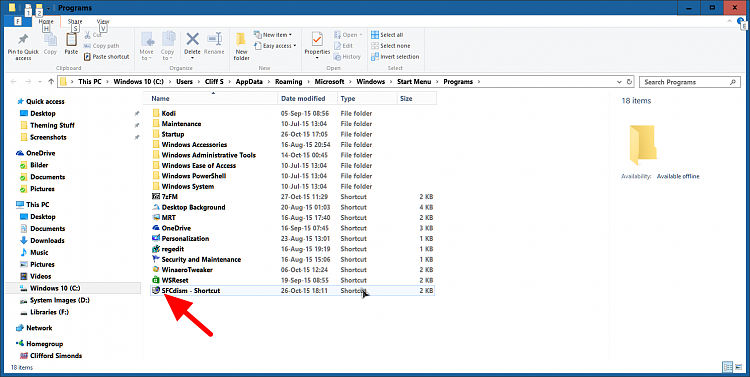The image size is (750, 377).
Task: Select the MRT shortcut
Action: [x=168, y=218]
